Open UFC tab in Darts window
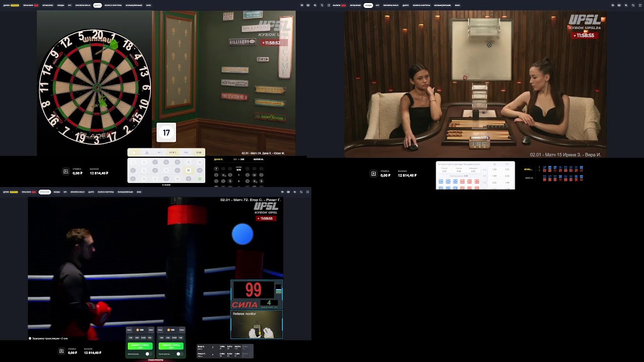This screenshot has height=362, width=644. tap(69, 5)
